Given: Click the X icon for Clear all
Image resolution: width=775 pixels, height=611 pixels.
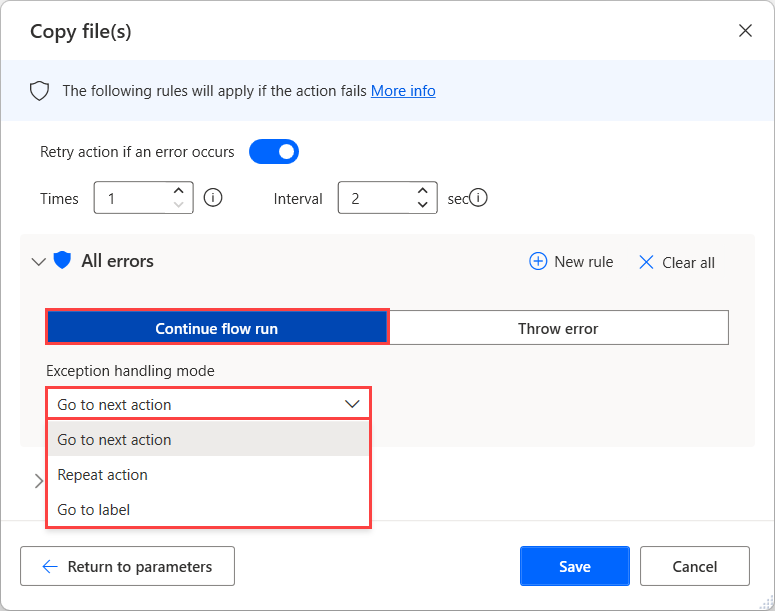Looking at the screenshot, I should tap(646, 262).
